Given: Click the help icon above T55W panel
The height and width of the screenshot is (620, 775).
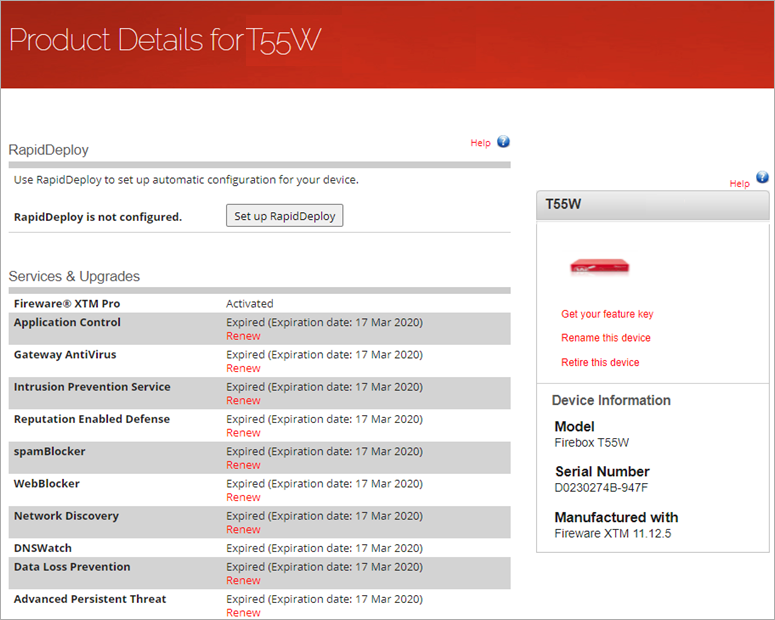Looking at the screenshot, I should pos(762,178).
